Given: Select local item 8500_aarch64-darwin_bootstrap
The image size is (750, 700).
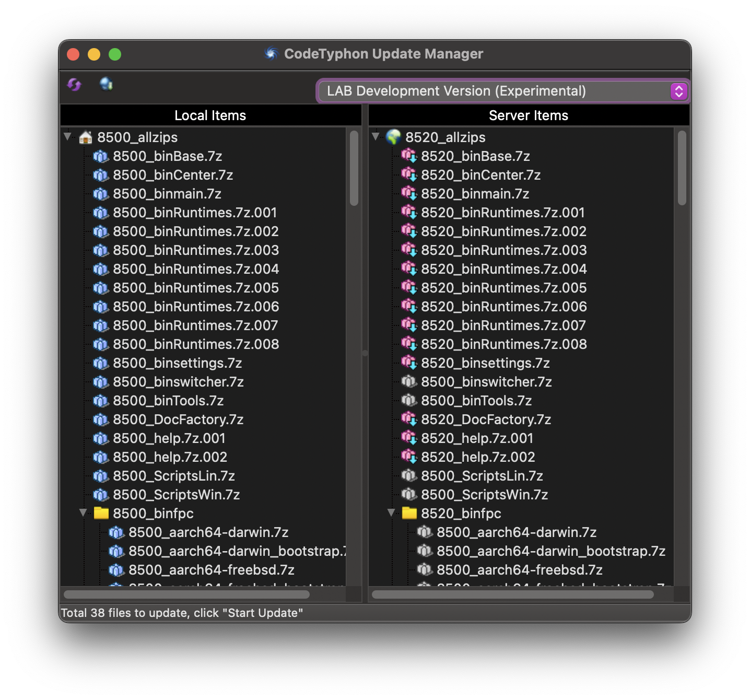Looking at the screenshot, I should (x=237, y=551).
